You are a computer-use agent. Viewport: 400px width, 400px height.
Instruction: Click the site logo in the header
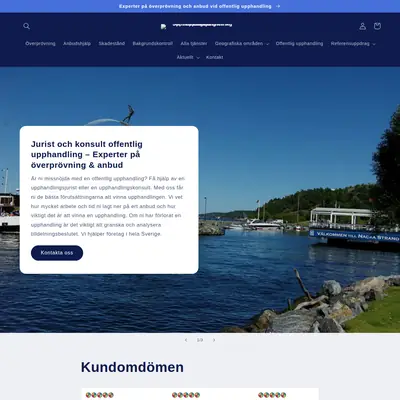pos(197,26)
